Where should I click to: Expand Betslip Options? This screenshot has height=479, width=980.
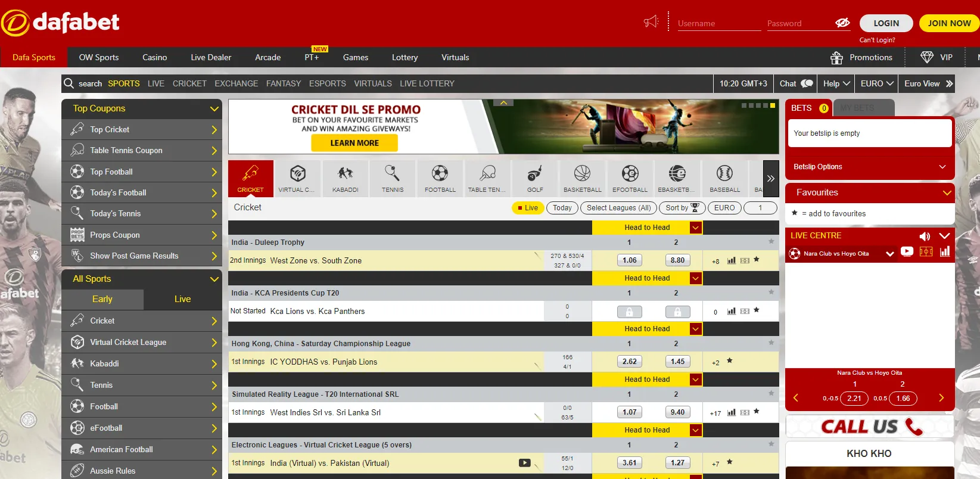[870, 167]
